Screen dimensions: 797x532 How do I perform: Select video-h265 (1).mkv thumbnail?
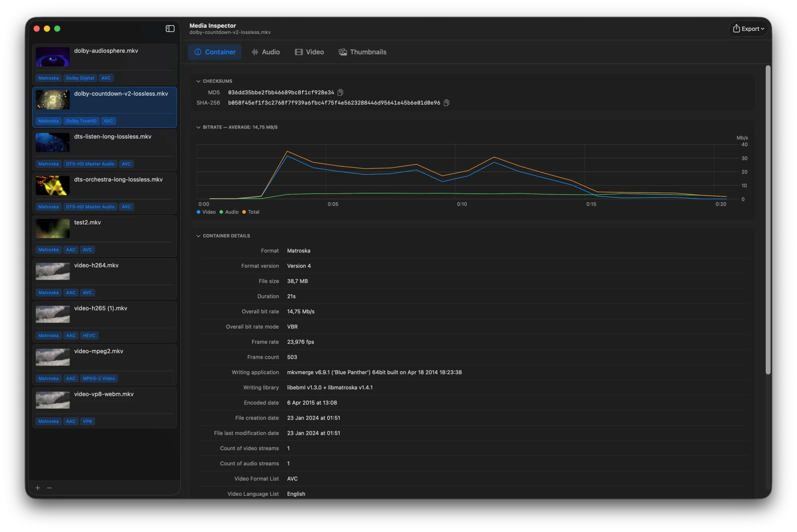[53, 314]
